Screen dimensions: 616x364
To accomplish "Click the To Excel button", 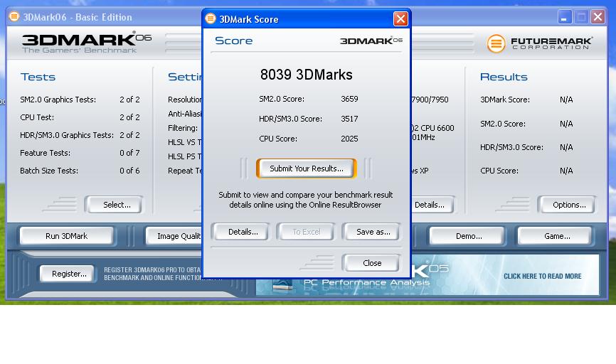I will click(307, 232).
